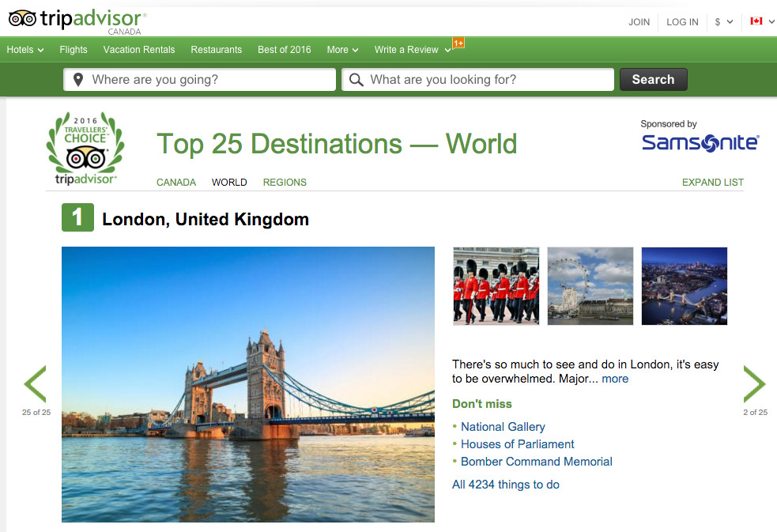The width and height of the screenshot is (777, 532).
Task: Expand the More dropdown menu
Action: point(342,50)
